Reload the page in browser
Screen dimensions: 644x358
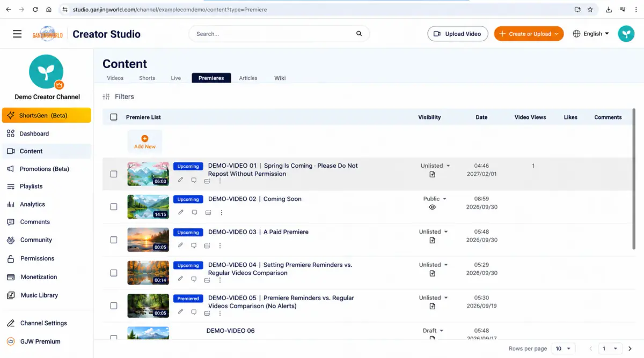tap(35, 9)
